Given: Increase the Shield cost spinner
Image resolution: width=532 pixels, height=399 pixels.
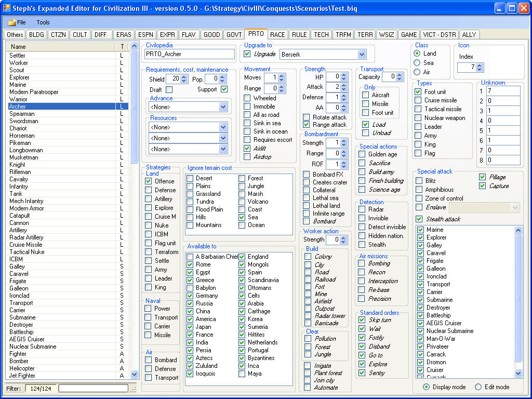Looking at the screenshot, I should coord(184,77).
